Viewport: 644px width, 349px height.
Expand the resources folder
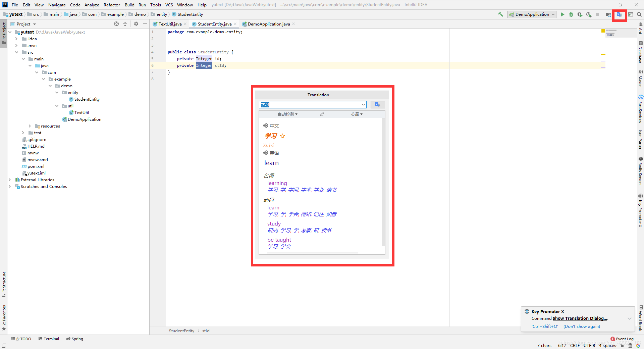[30, 126]
